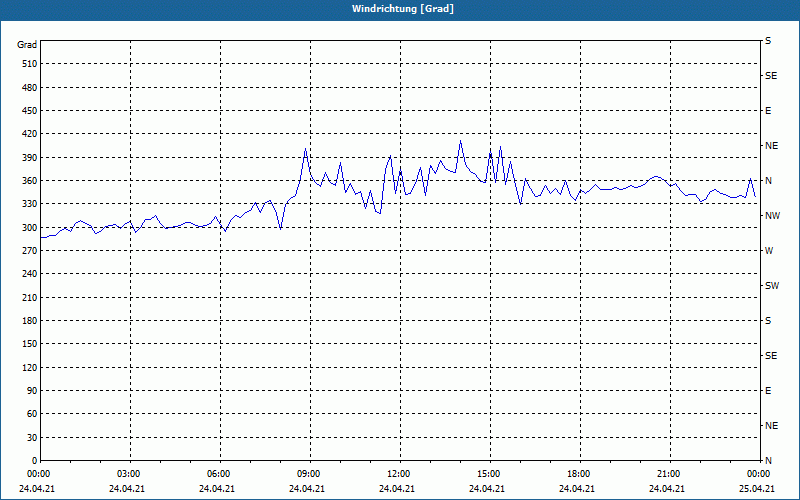This screenshot has width=800, height=500.
Task: Click the 21:00 time label
Action: point(668,474)
